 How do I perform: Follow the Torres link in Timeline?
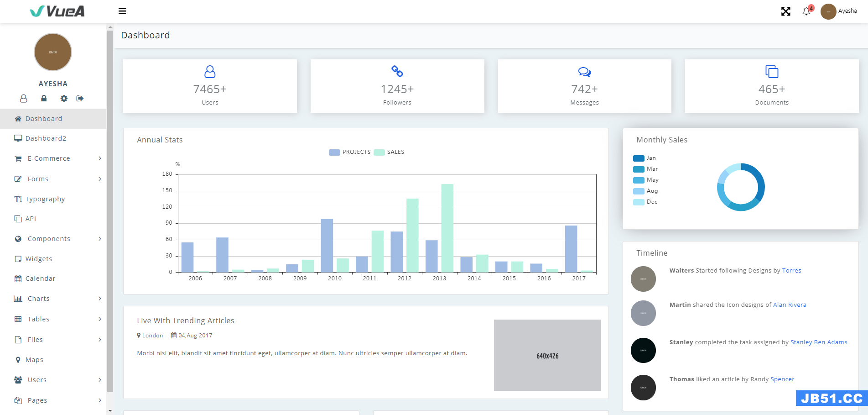click(x=791, y=271)
